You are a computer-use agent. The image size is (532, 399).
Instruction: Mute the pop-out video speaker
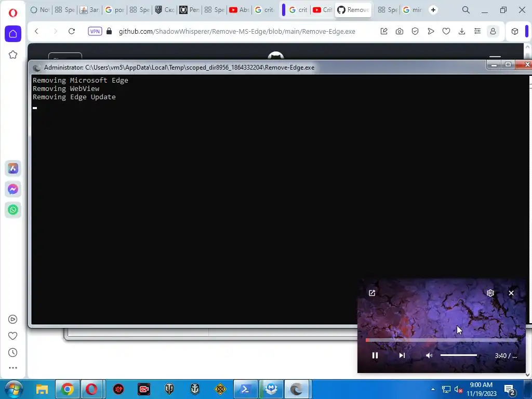429,355
